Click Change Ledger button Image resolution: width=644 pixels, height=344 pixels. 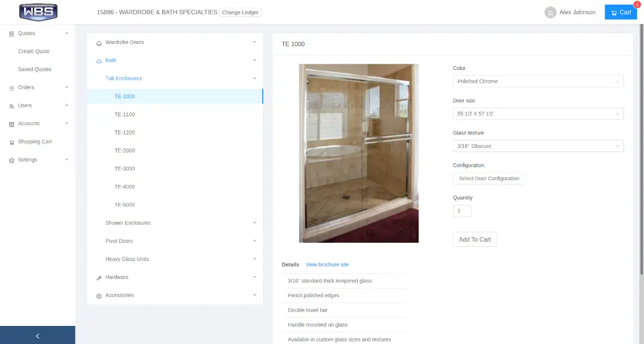tap(240, 12)
